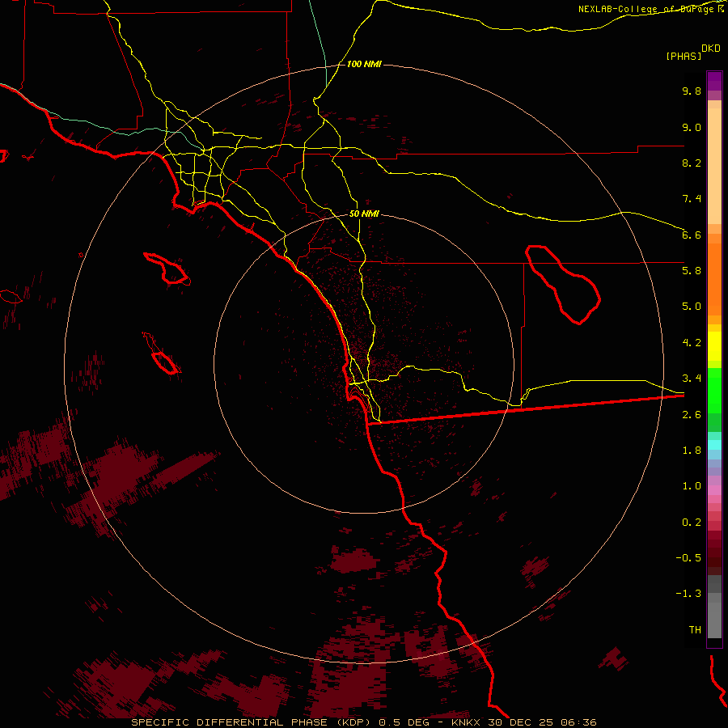Click the 7.4 value on color scale
Screen dimensions: 728x728
pyautogui.click(x=692, y=199)
